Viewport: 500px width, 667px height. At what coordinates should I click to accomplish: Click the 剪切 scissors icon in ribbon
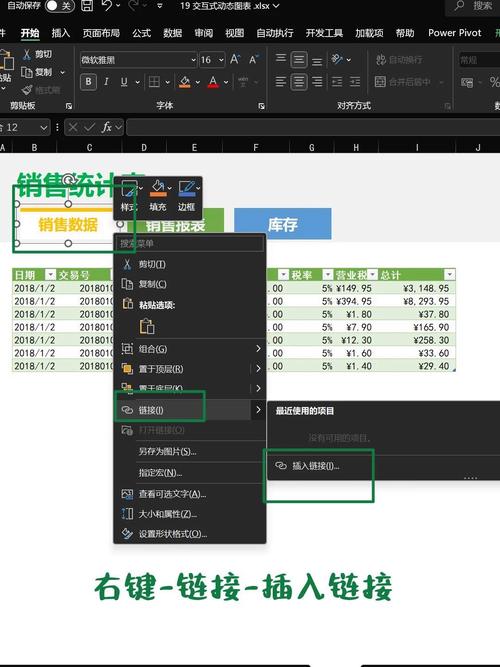[x=27, y=54]
